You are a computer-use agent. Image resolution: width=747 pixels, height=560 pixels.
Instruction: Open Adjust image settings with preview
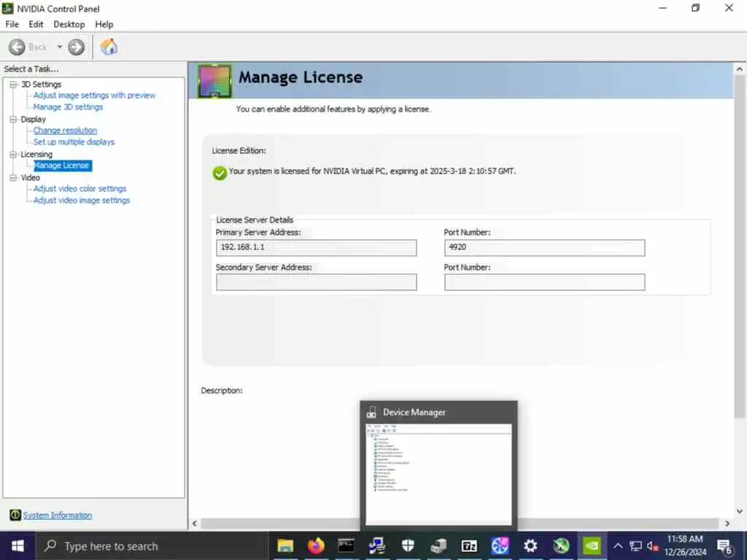pyautogui.click(x=94, y=96)
